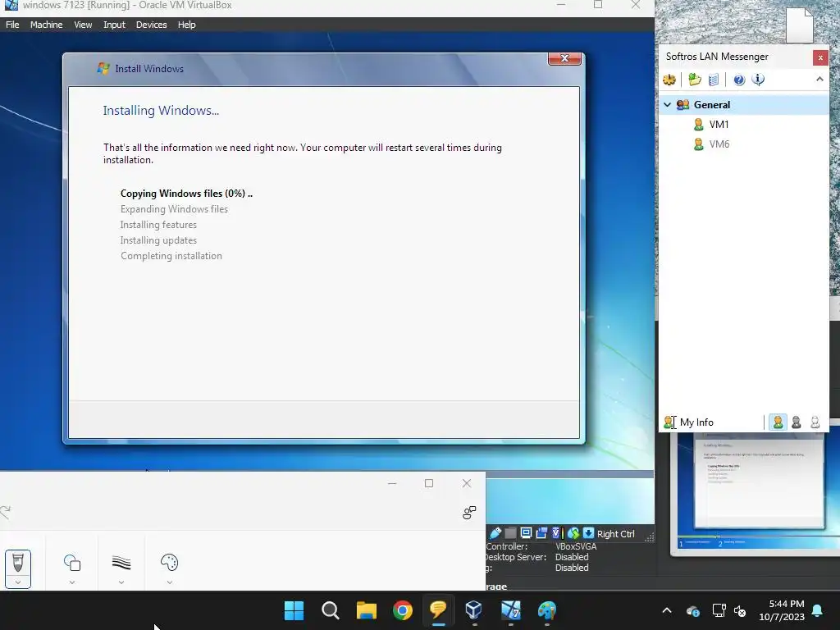Switch to Paint from taskbar
Image resolution: width=840 pixels, height=630 pixels.
pos(547,610)
